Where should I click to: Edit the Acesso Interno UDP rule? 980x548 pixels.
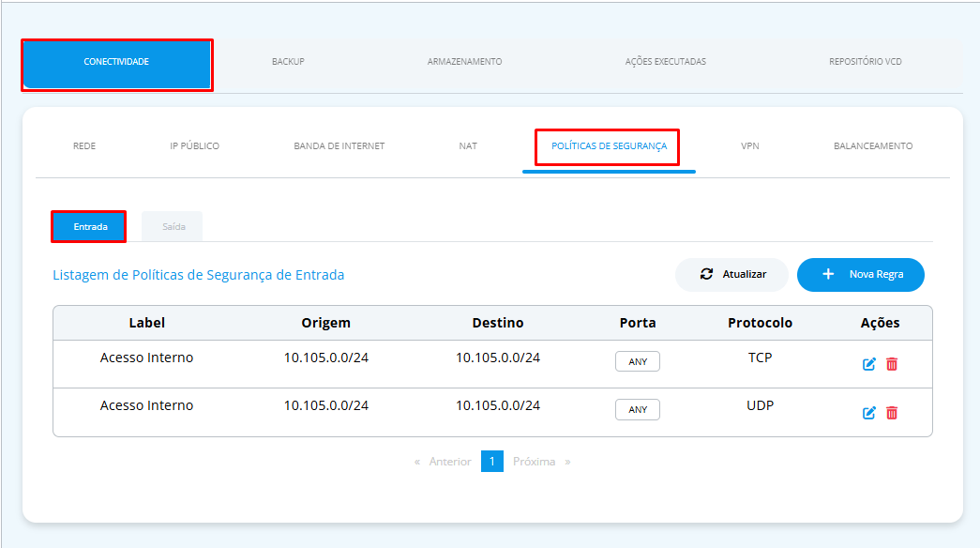click(x=868, y=413)
